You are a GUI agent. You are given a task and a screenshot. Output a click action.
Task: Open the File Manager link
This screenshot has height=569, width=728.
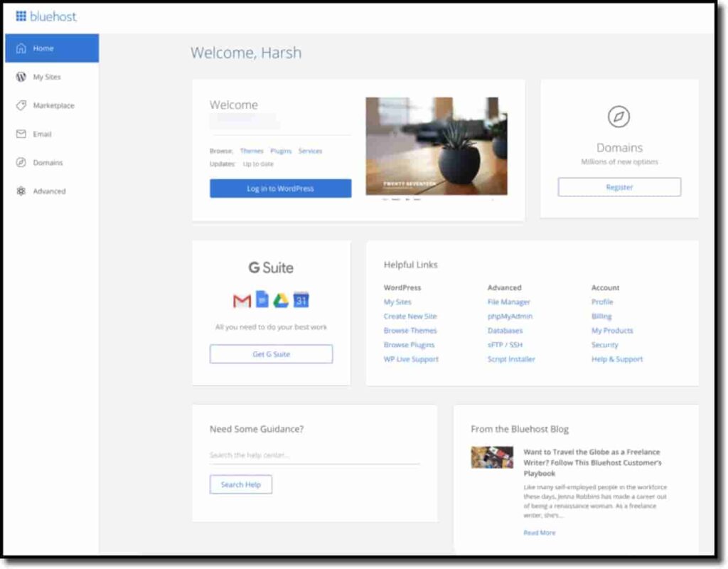[x=509, y=302]
